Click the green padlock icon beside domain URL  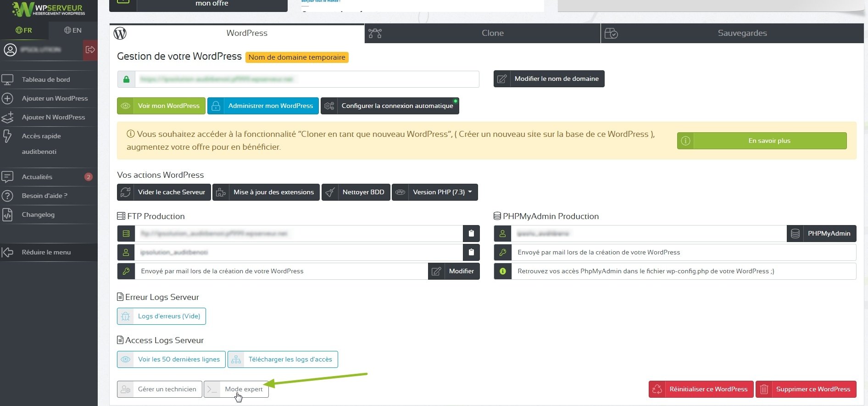click(x=126, y=79)
